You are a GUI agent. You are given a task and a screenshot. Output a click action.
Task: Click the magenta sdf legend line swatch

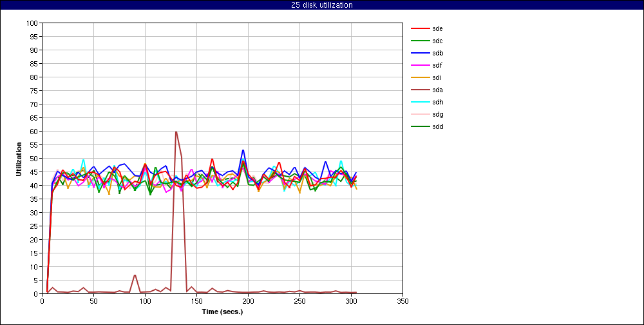pos(420,65)
